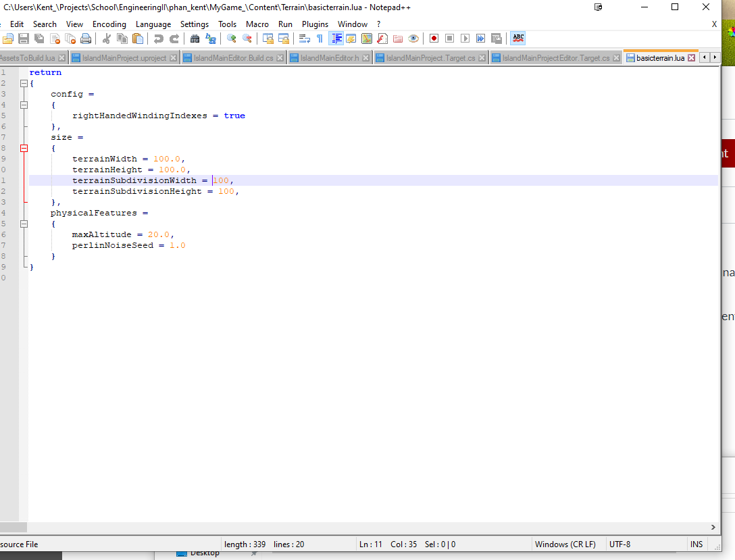
Task: Open the Language menu
Action: click(153, 24)
